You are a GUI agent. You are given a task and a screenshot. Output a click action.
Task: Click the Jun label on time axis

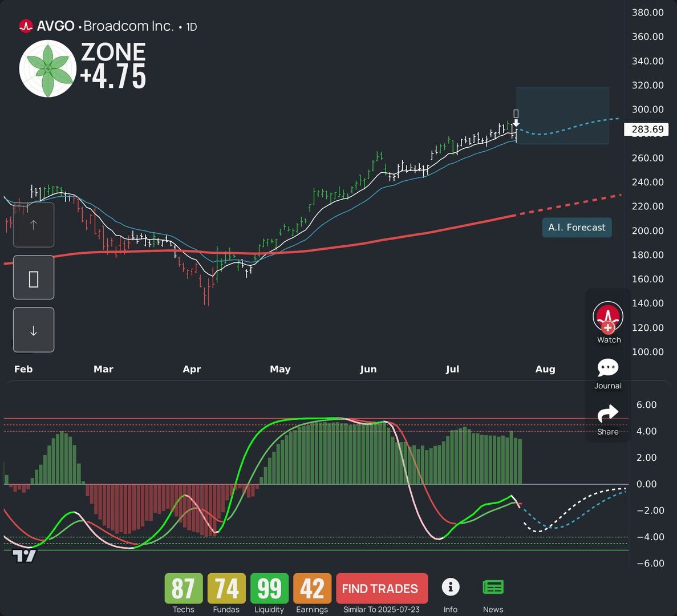coord(368,369)
